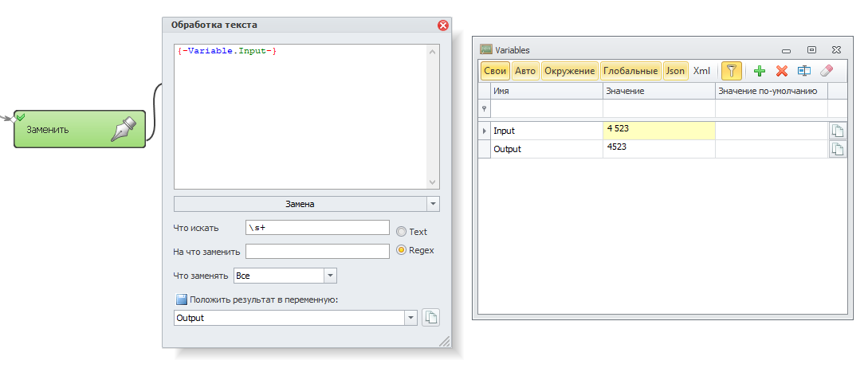Click the red X delete variable icon
Screen dimensions: 868x368
(x=782, y=71)
